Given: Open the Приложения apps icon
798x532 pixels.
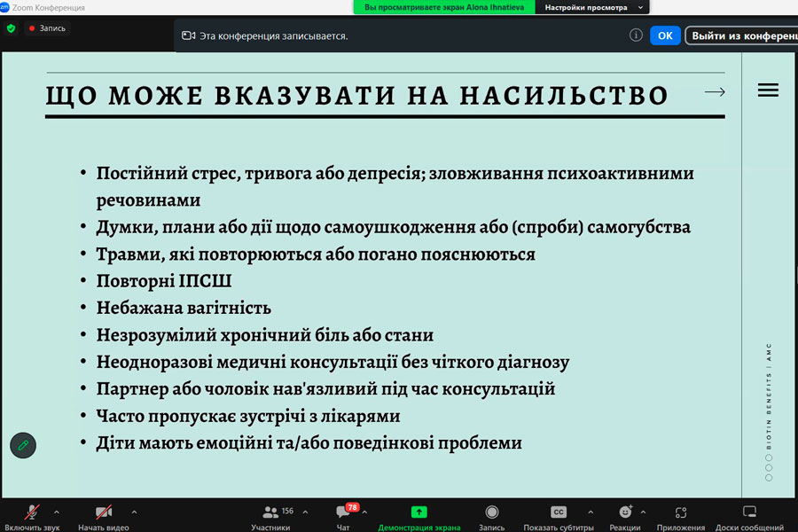Looking at the screenshot, I should pyautogui.click(x=680, y=512).
